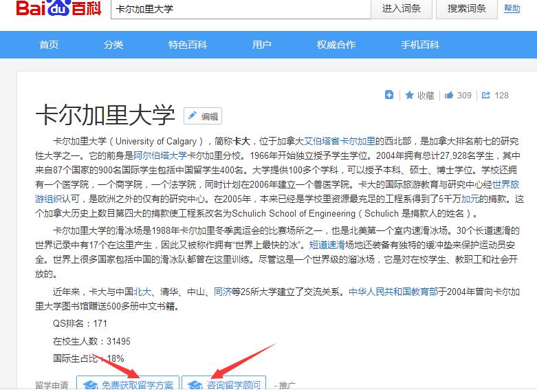Click the search input field with 卡尔加里大学
Screen dimensions: 537x392
pyautogui.click(x=241, y=9)
